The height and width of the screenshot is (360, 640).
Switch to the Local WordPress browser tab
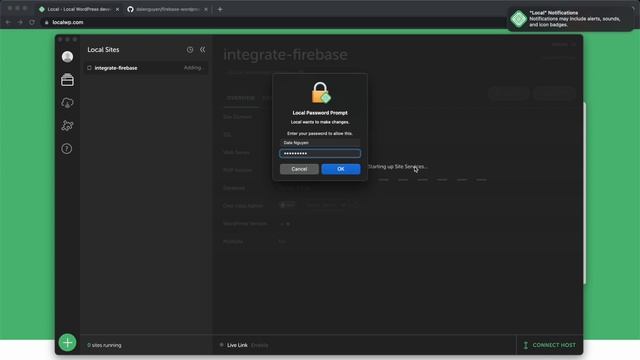pos(79,9)
